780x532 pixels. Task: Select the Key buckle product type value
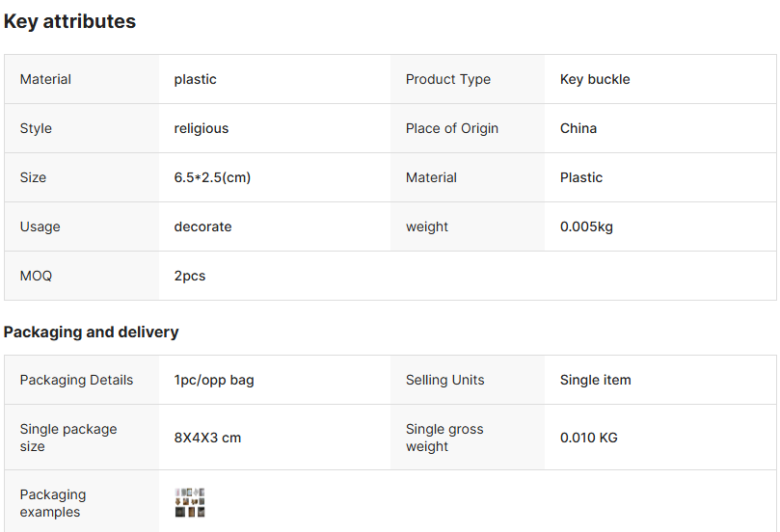pos(595,79)
